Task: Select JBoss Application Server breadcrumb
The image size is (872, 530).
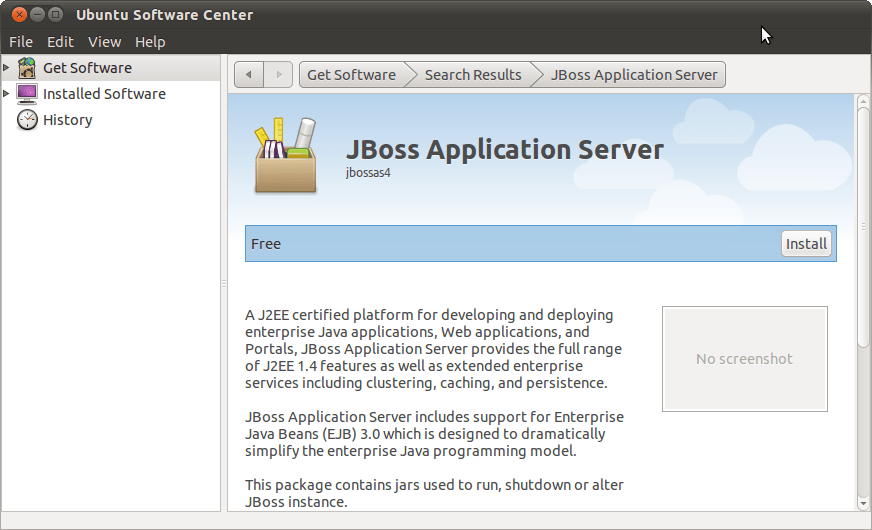Action: point(633,75)
